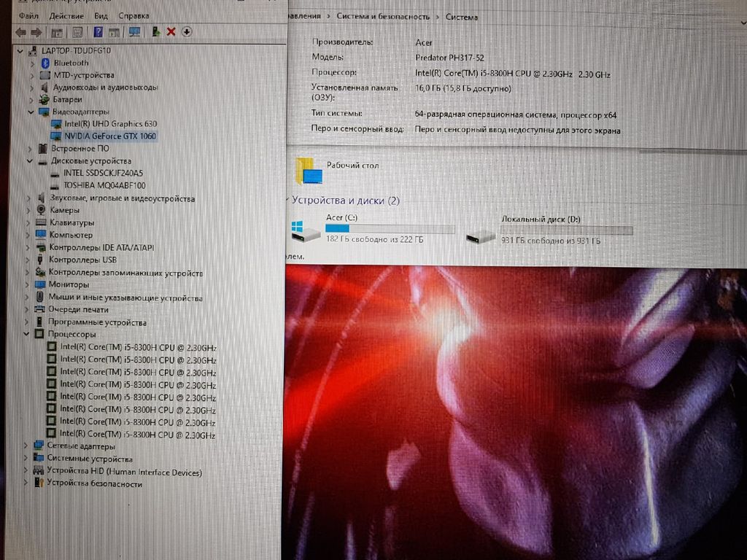
Task: Expand Контроллеры запоминающих устройств
Action: [x=28, y=273]
